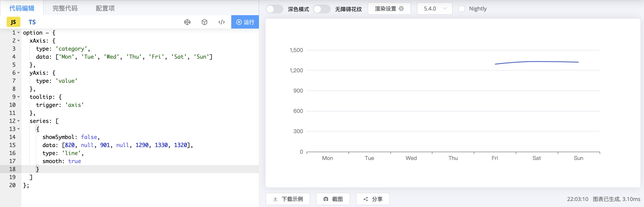Open the 5.4.0 version dropdown
The image size is (644, 207).
(435, 8)
